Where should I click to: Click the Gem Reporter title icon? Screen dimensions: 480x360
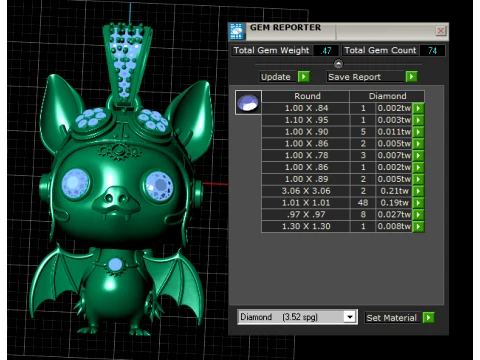point(237,31)
